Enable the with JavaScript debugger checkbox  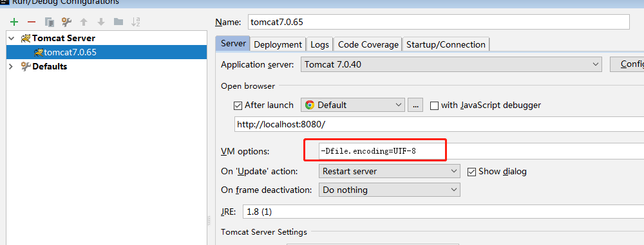[x=434, y=105]
